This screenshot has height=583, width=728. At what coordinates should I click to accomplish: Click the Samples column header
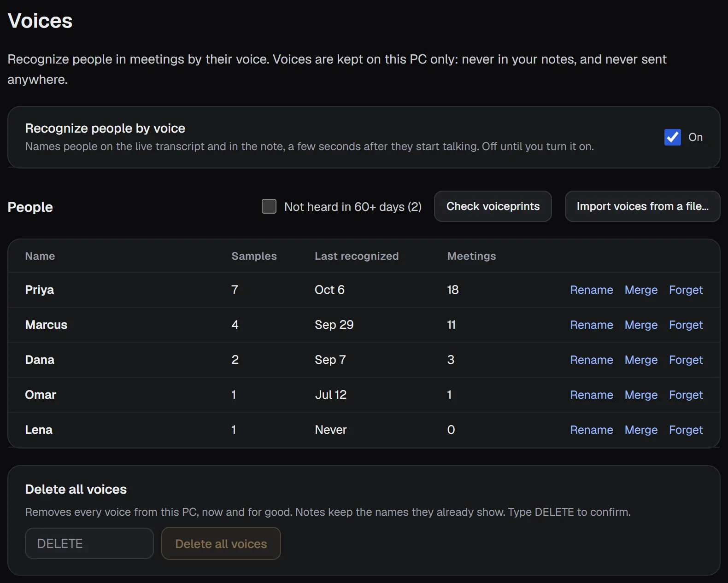tap(254, 256)
